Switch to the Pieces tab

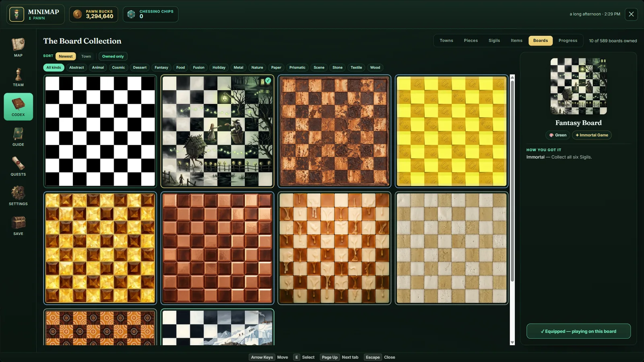(x=471, y=41)
